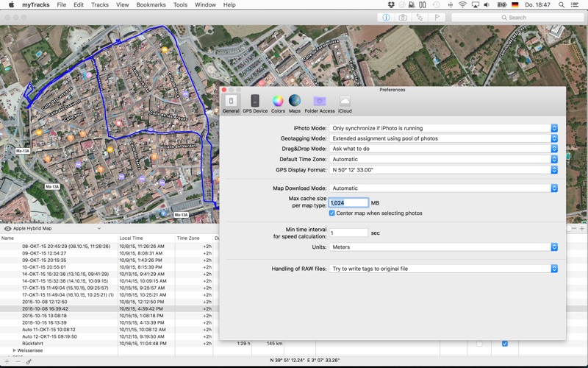
Task: Uncheck the checked checkbox in the Rückfahrt row
Action: [x=504, y=344]
